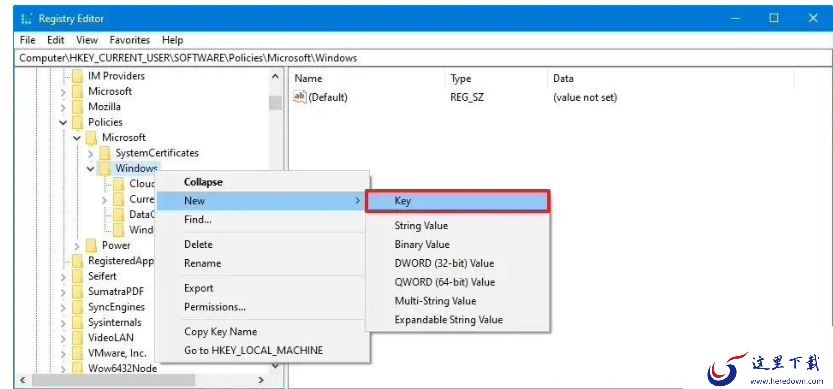Select the Sysinternals key label
This screenshot has height=389, width=833.
pos(115,323)
